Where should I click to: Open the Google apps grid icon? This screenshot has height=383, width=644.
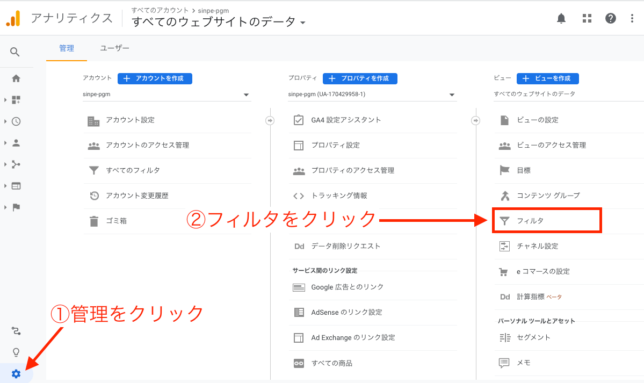[x=587, y=18]
